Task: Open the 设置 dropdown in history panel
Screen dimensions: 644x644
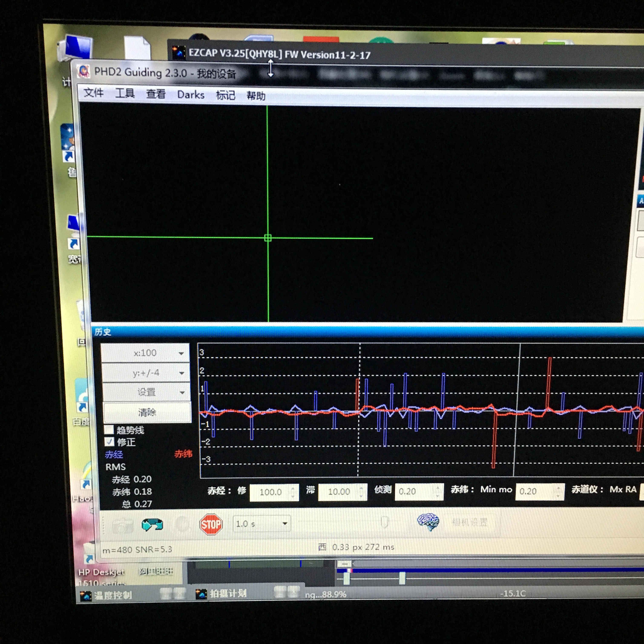Action: [147, 392]
